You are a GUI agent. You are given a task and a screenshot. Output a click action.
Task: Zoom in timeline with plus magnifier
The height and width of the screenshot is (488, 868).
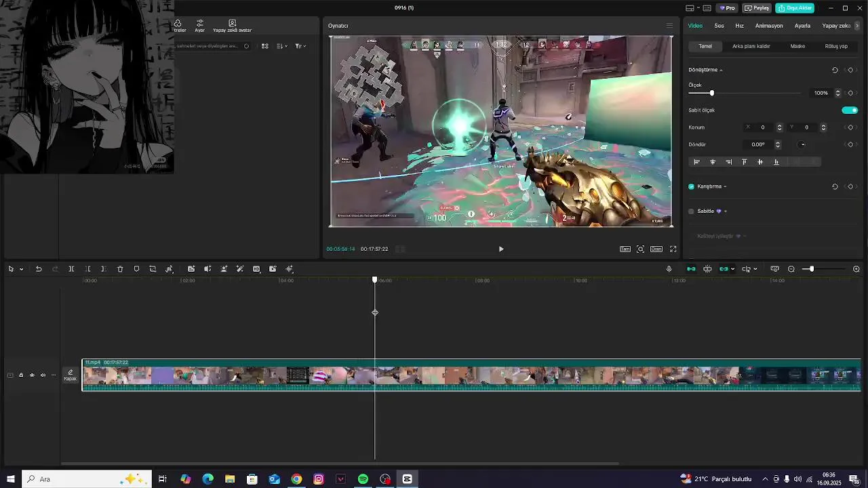pos(856,269)
